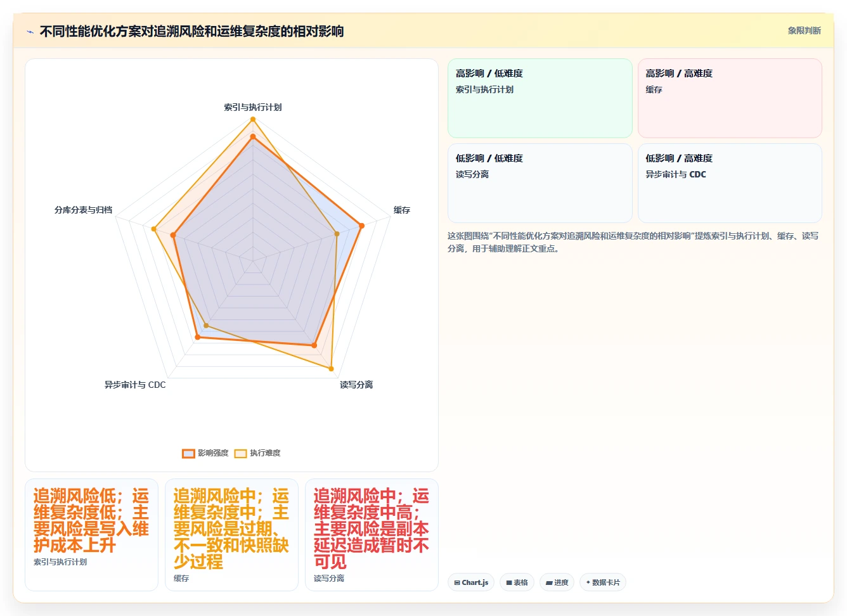Screen dimensions: 847x616
Task: Click the 影响强度 data point on 分库分表与归档 axis
Action: point(172,235)
